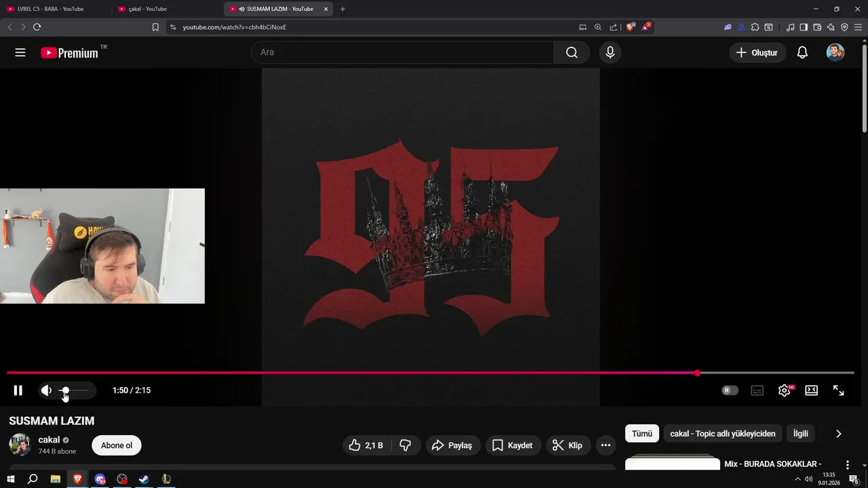Go forward in browser history
868x488 pixels.
[x=23, y=27]
